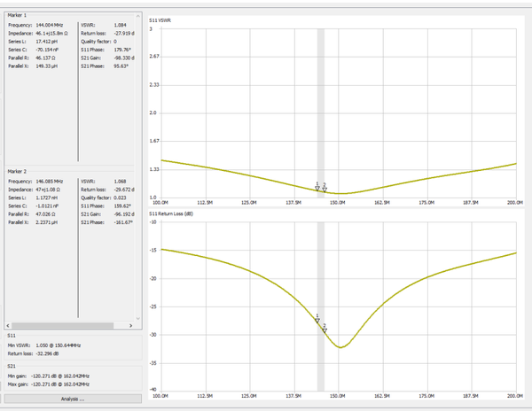Click Marker 1 return loss value -27.919

point(124,33)
